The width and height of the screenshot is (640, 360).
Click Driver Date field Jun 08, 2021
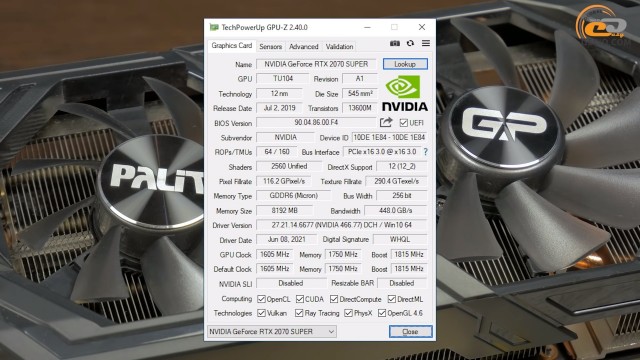point(287,240)
